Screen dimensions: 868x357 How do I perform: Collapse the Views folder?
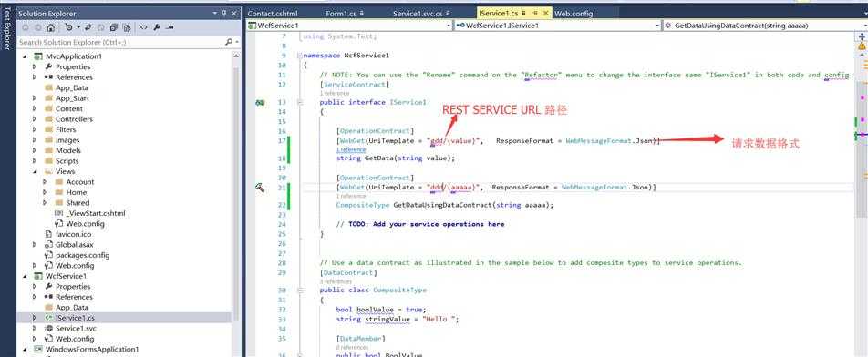click(x=35, y=171)
